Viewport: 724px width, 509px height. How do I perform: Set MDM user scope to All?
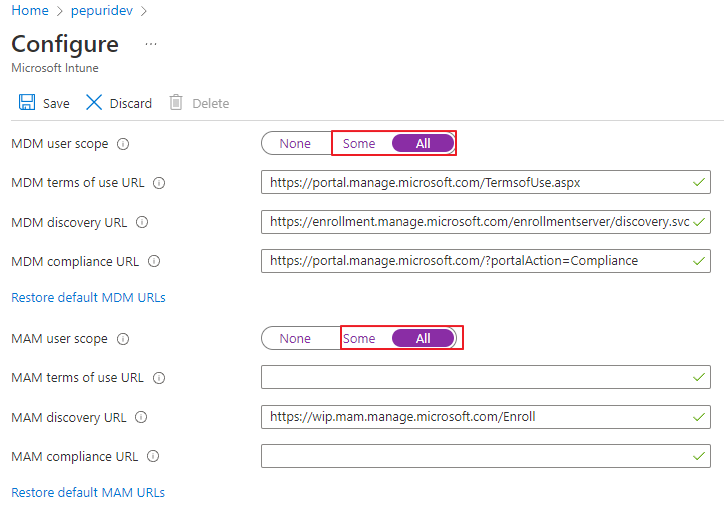point(423,144)
